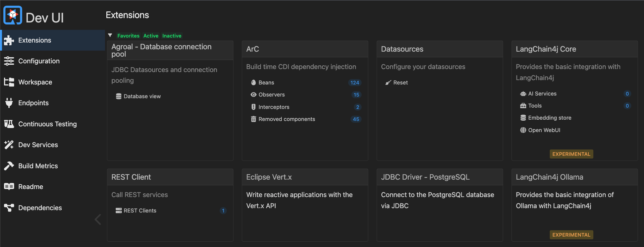This screenshot has width=644, height=247.
Task: Click the Agroal - Database connection pool title
Action: pyautogui.click(x=161, y=50)
